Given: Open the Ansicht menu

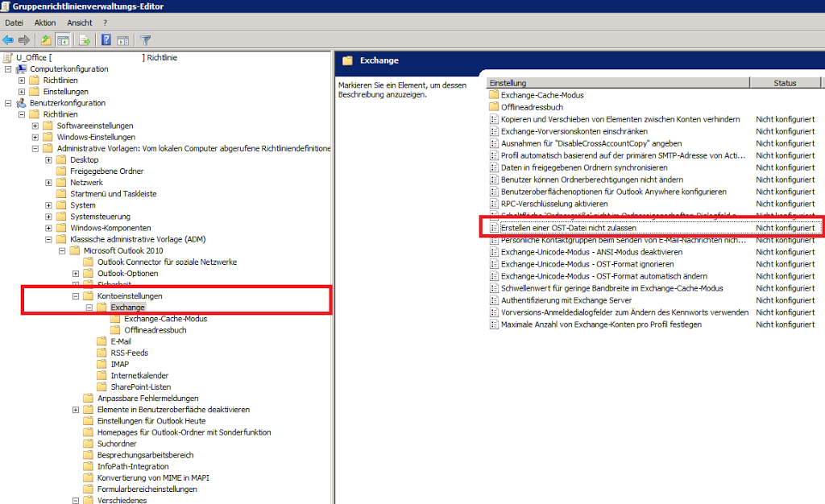Looking at the screenshot, I should 80,23.
